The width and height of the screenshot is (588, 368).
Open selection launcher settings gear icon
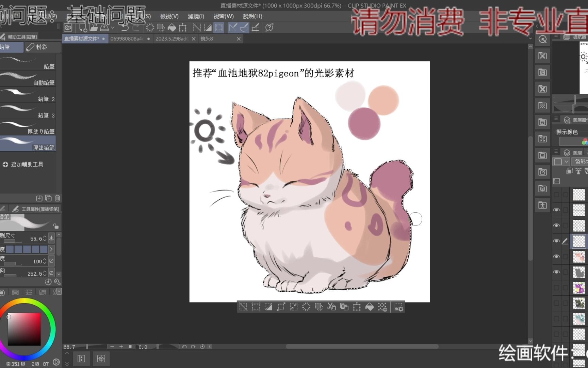[398, 307]
